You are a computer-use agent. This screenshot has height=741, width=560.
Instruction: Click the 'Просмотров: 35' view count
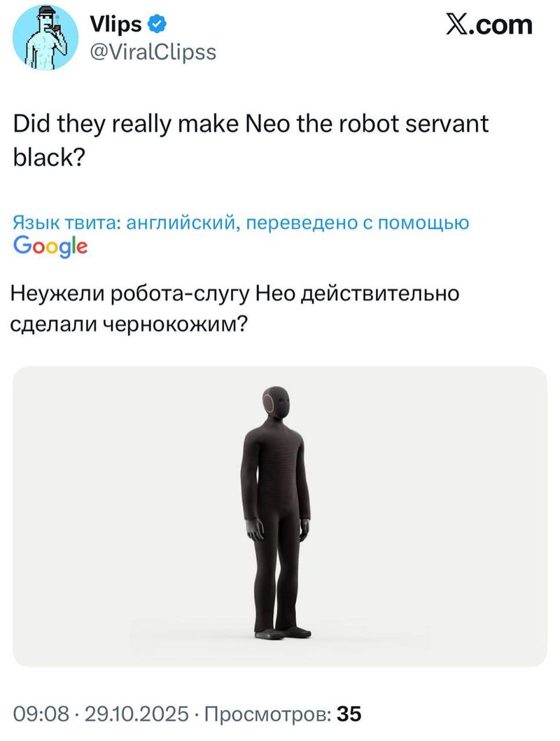coord(283,714)
